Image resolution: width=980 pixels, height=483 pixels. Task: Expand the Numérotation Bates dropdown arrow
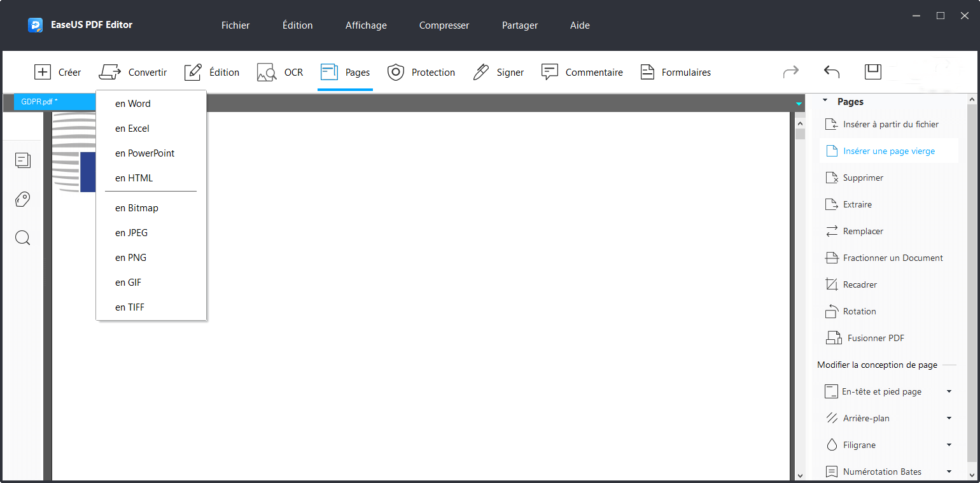949,472
